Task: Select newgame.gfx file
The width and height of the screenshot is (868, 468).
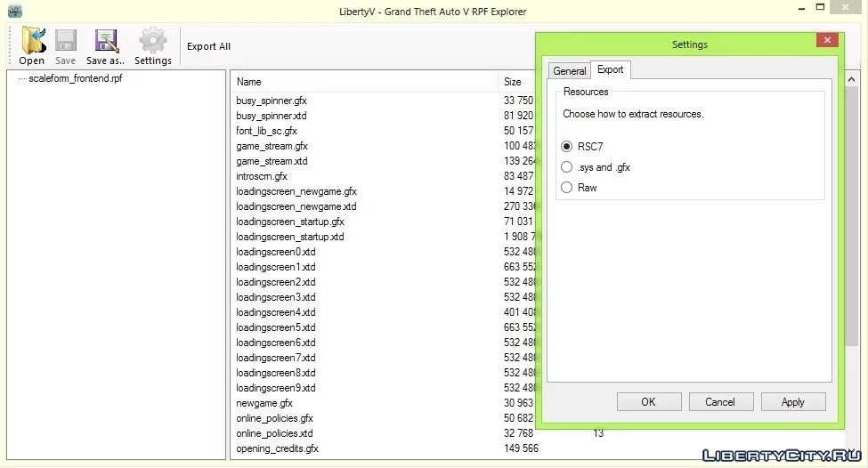Action: (x=264, y=403)
